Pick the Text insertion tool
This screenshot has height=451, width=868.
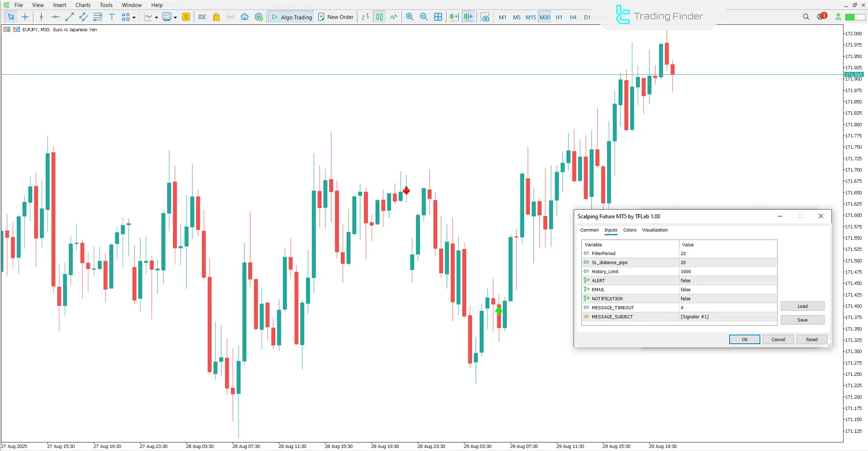pos(112,17)
